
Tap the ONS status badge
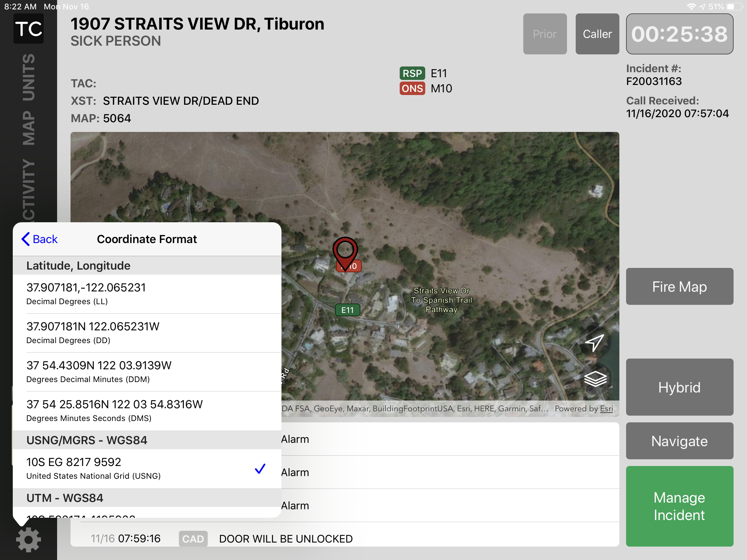[x=412, y=88]
